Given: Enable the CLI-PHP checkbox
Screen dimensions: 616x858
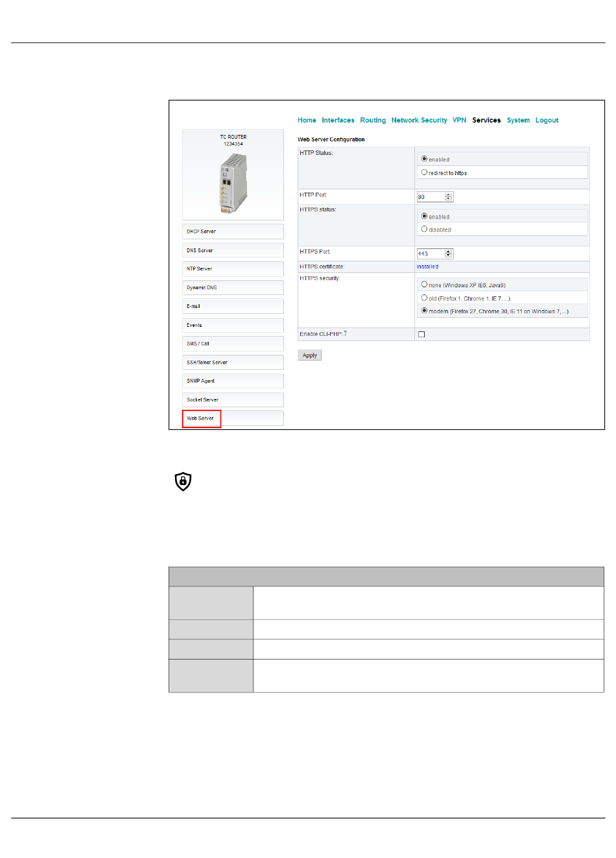Looking at the screenshot, I should pos(421,335).
